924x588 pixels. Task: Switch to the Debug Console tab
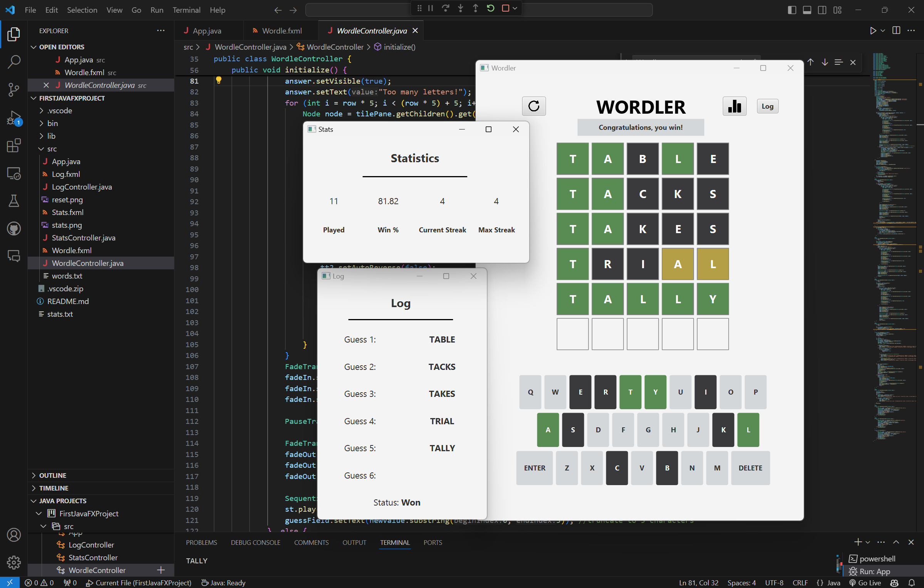coord(255,543)
